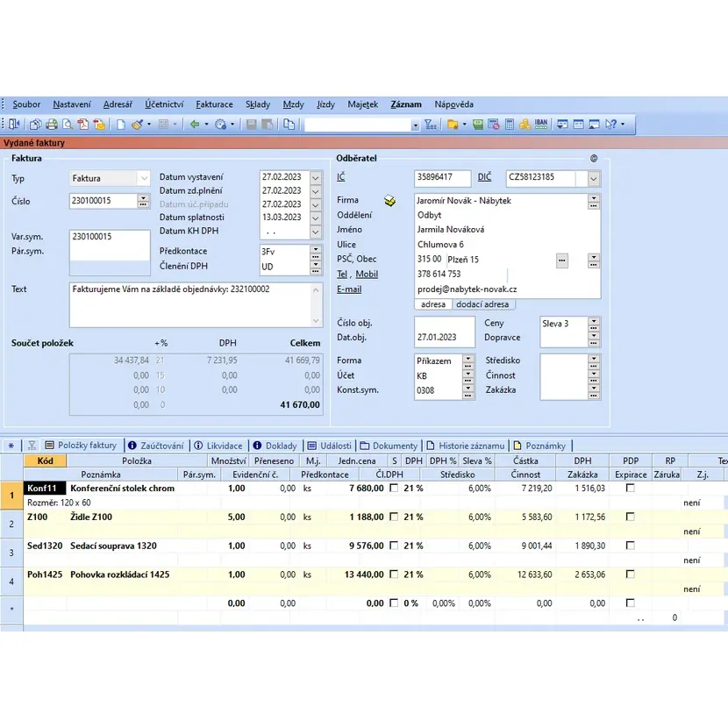Create a new record with the blank page icon

(x=122, y=125)
